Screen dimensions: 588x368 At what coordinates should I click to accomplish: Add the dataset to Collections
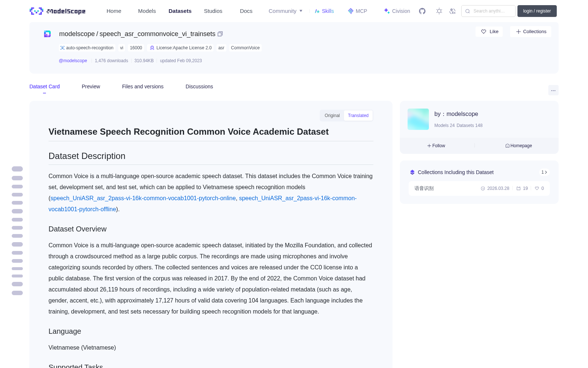[x=531, y=32]
